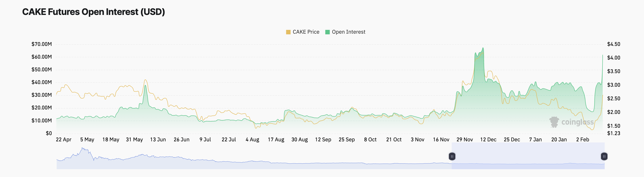Click the CAKE Futures Open Interest title
Screen dimensions: 644x177
point(94,12)
